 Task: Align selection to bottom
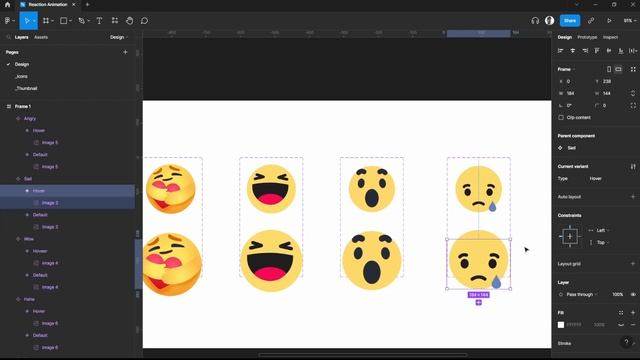[621, 51]
